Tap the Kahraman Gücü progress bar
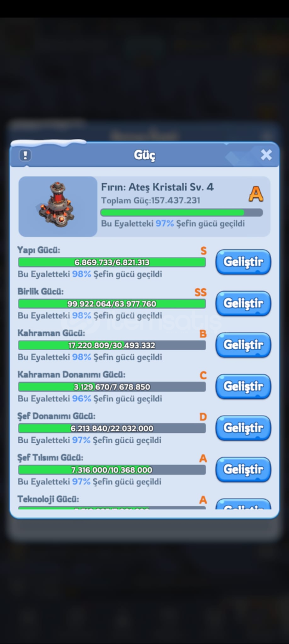 coord(112,345)
